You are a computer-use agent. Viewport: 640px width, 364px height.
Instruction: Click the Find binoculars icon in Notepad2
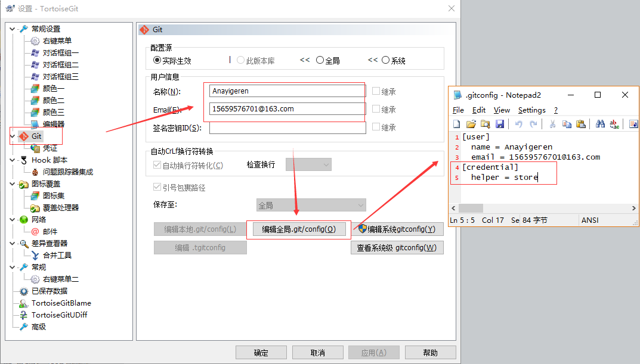(x=600, y=124)
